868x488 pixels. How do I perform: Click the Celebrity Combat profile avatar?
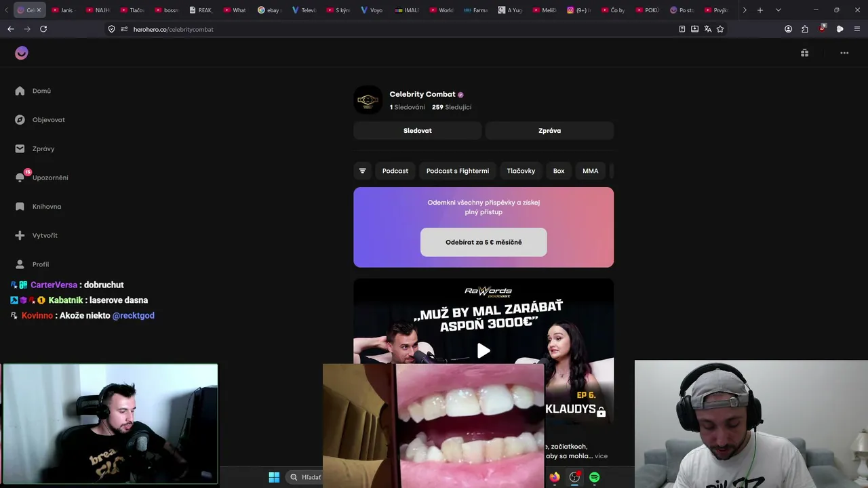(x=368, y=100)
